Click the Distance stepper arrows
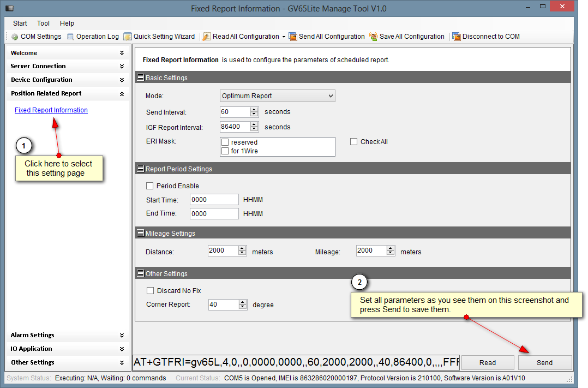588x388 pixels. pos(242,250)
